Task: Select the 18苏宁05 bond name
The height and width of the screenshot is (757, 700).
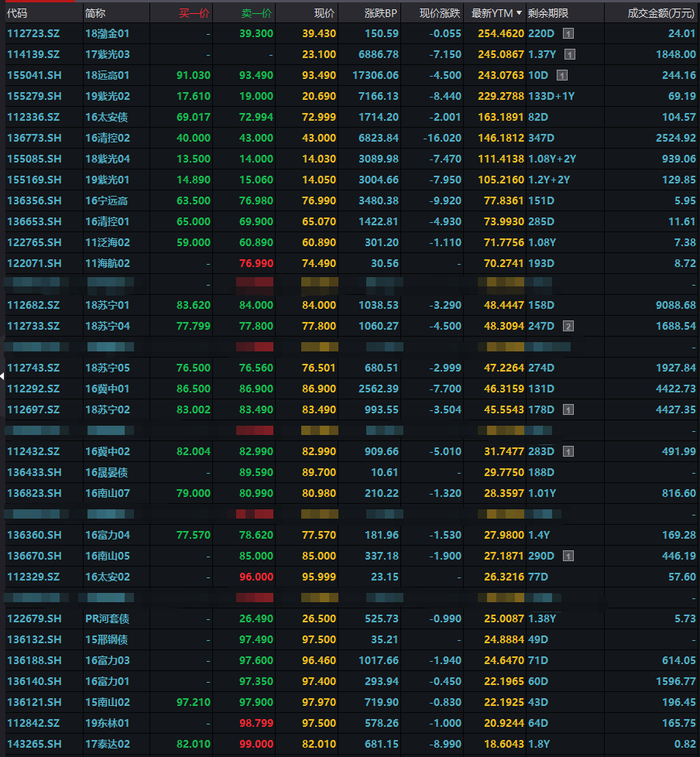Action: (108, 368)
